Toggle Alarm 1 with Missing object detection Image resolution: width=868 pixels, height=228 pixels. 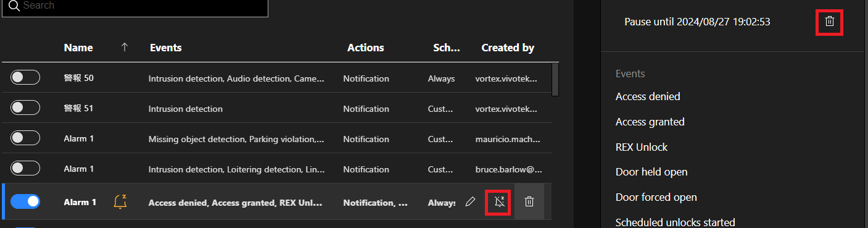[x=25, y=138]
